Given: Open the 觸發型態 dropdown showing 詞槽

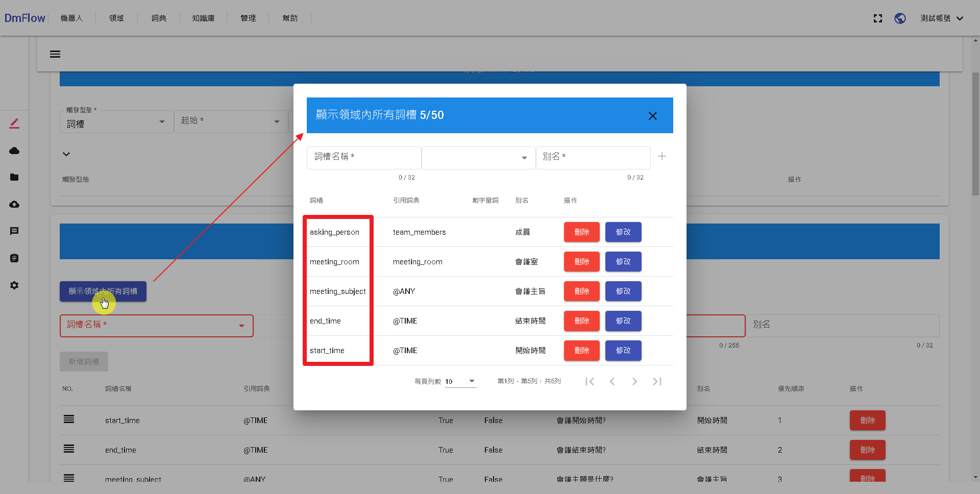Looking at the screenshot, I should [x=116, y=122].
